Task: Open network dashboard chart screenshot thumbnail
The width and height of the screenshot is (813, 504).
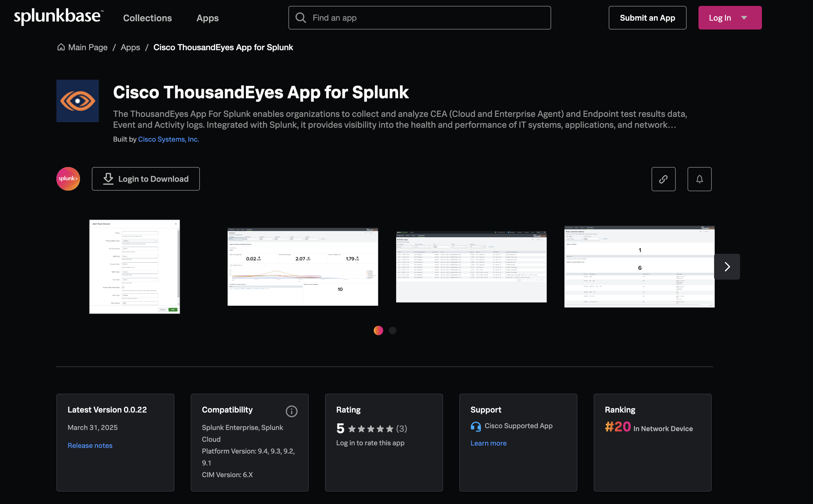Action: 303,267
